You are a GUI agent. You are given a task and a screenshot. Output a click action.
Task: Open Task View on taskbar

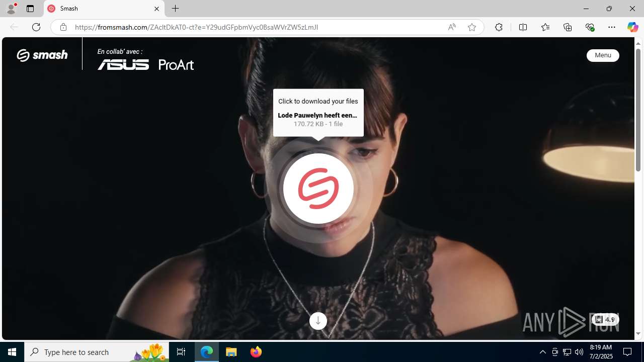click(181, 352)
